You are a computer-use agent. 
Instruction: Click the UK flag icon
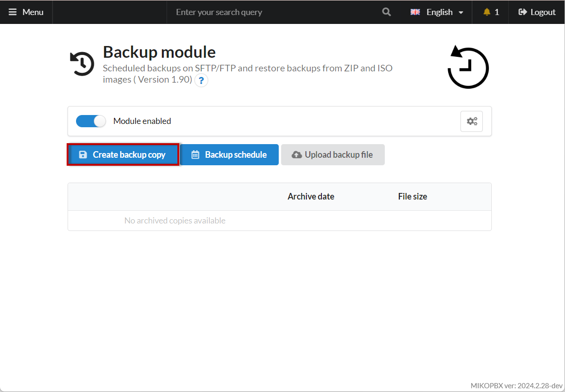point(415,12)
